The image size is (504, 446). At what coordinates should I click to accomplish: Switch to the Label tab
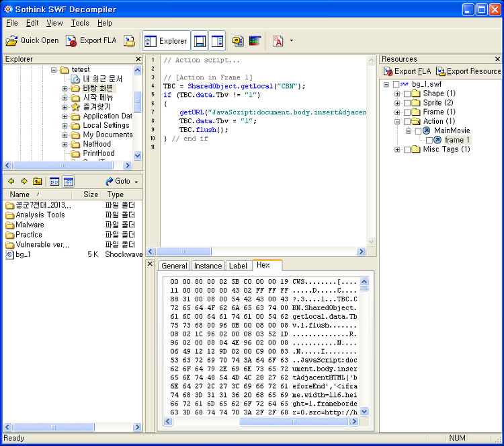coord(238,266)
